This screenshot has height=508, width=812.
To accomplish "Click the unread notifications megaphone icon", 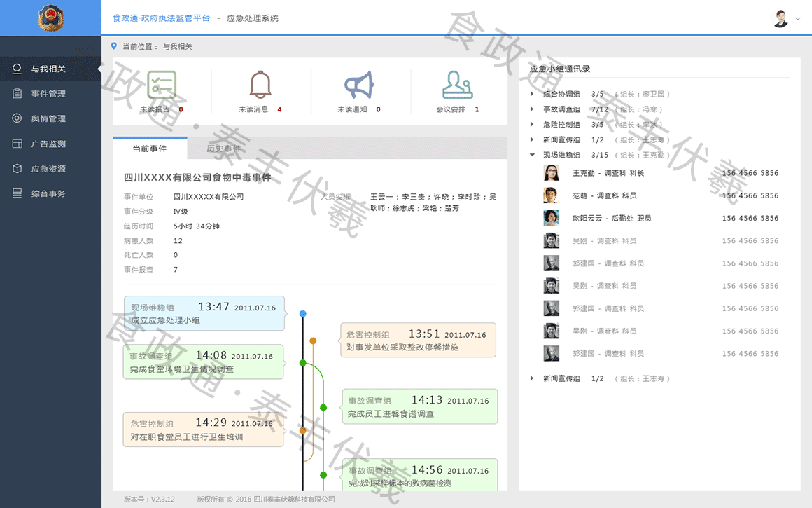I will (359, 85).
